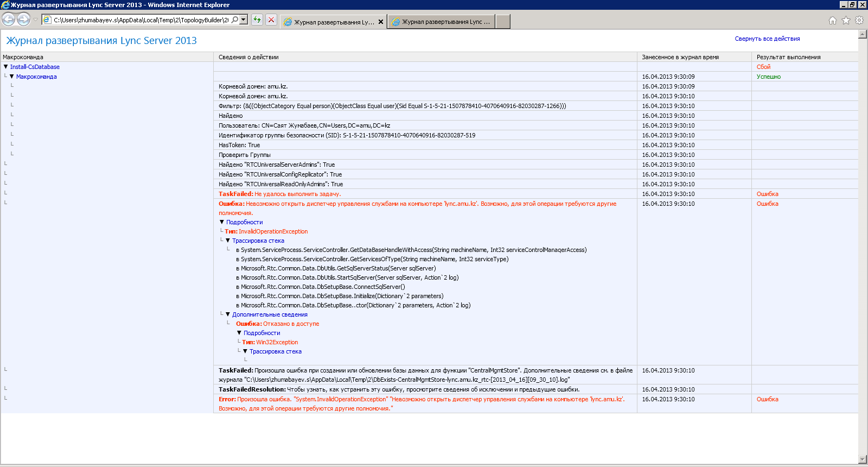The width and height of the screenshot is (868, 467).
Task: Click the green 'Успешно' result text
Action: click(769, 77)
